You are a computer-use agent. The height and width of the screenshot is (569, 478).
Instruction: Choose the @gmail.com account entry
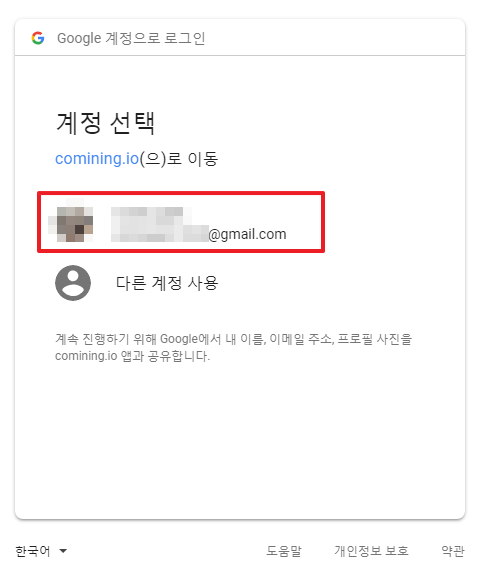(181, 222)
